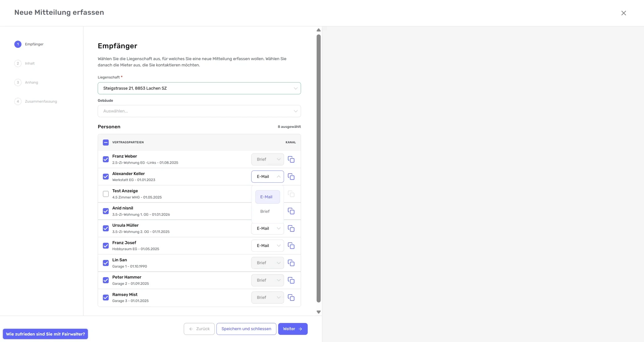Click the Zurück button
Viewport: 644px width, 342px height.
coord(199,329)
